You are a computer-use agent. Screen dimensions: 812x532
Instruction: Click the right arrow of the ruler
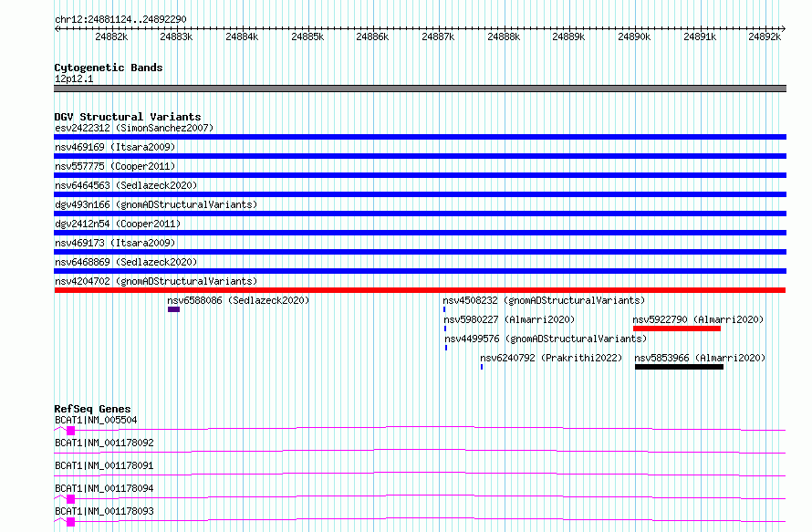pyautogui.click(x=784, y=28)
